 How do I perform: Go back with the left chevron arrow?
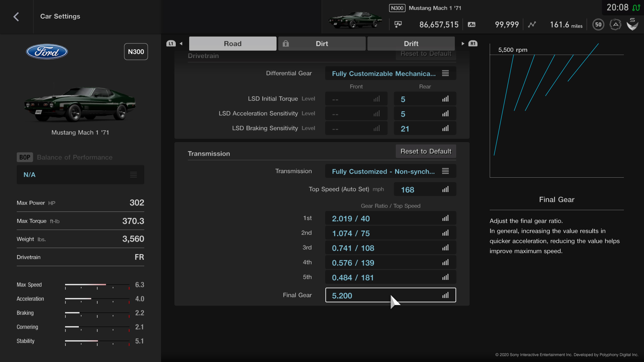(16, 17)
